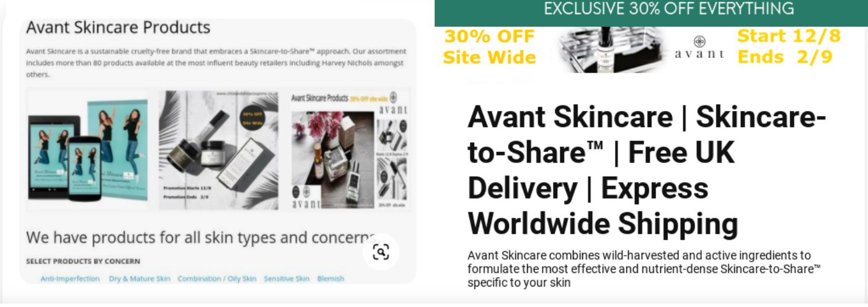The width and height of the screenshot is (868, 307).
Task: Click the avant logo in the top banner
Action: click(x=699, y=48)
